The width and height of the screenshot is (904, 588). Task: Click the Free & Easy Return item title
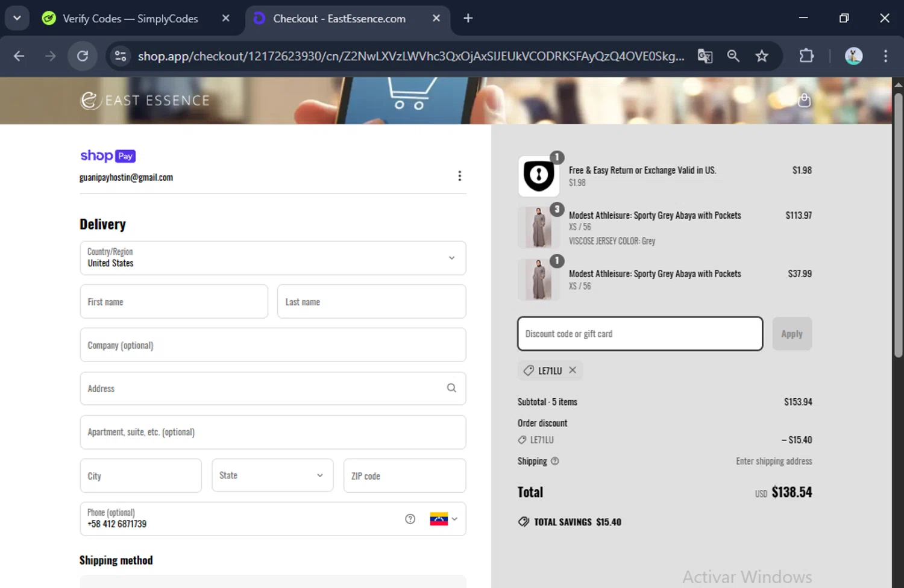click(x=642, y=170)
